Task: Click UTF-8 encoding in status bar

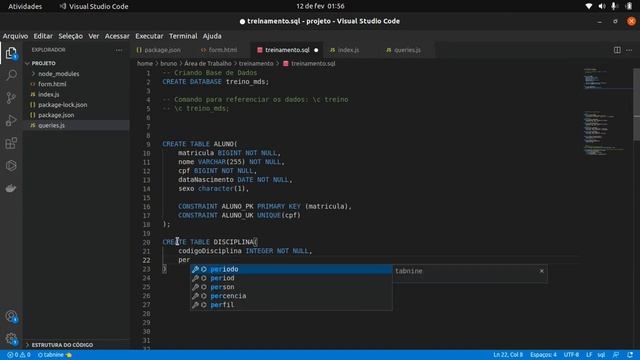Action: 571,355
